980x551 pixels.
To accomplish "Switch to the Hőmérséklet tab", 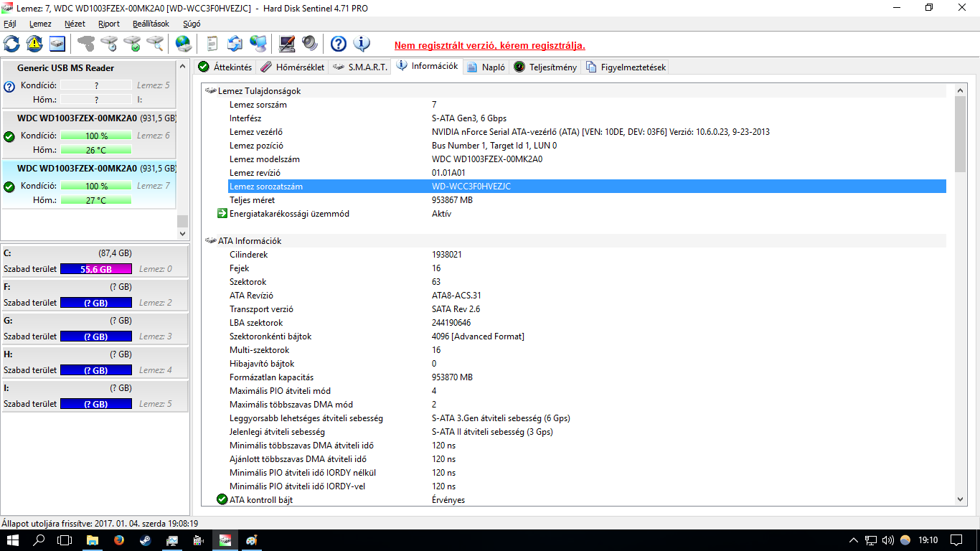I will (292, 67).
